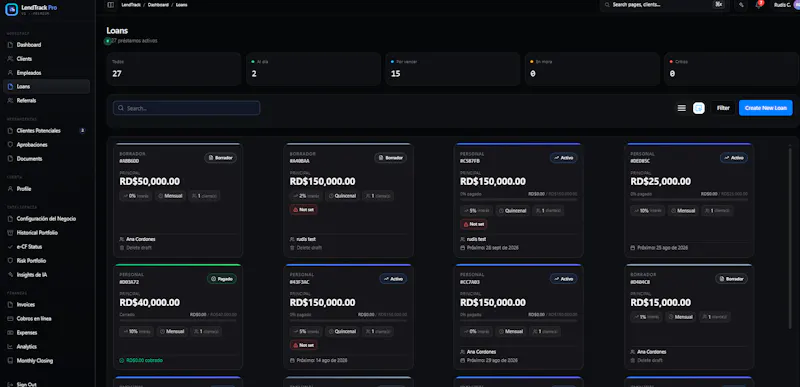Click Activo badge on RD$25,000.00 card

coord(734,158)
